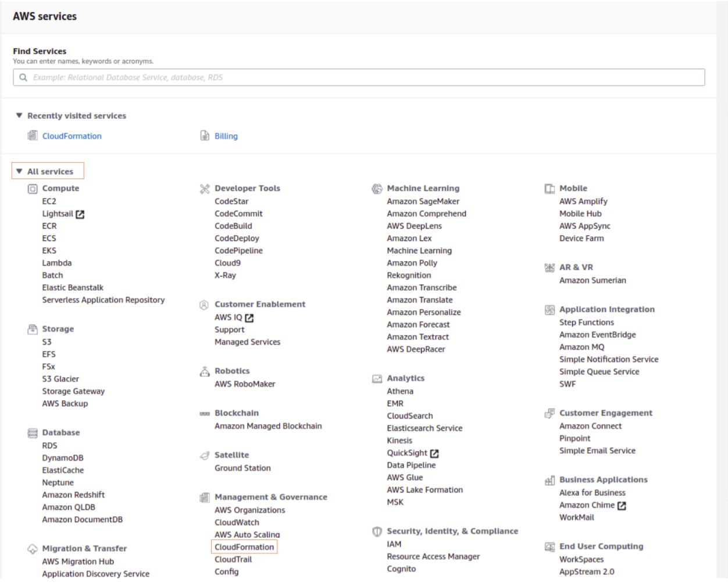Click the Storage category icon
The image size is (728, 586).
pos(33,329)
